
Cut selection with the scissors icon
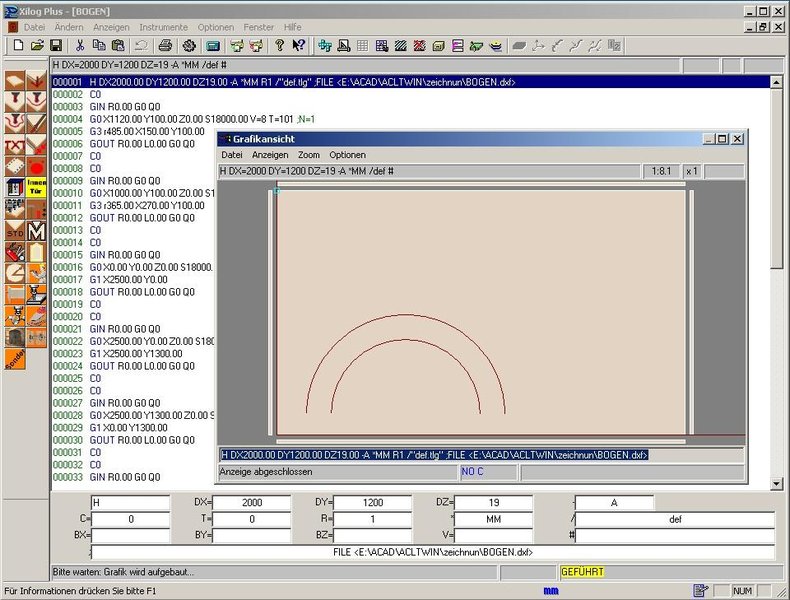tap(80, 46)
